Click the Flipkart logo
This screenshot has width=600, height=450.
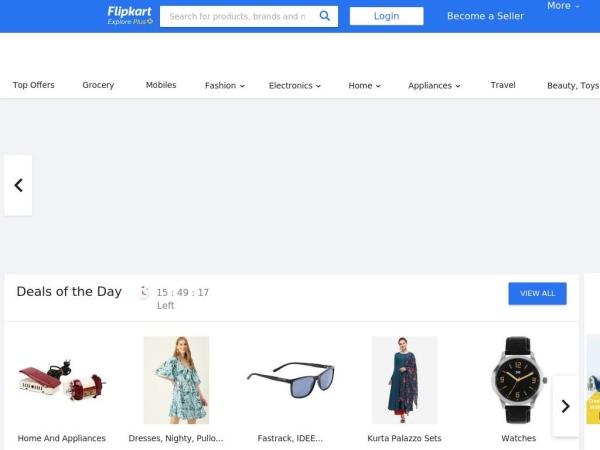tap(129, 11)
